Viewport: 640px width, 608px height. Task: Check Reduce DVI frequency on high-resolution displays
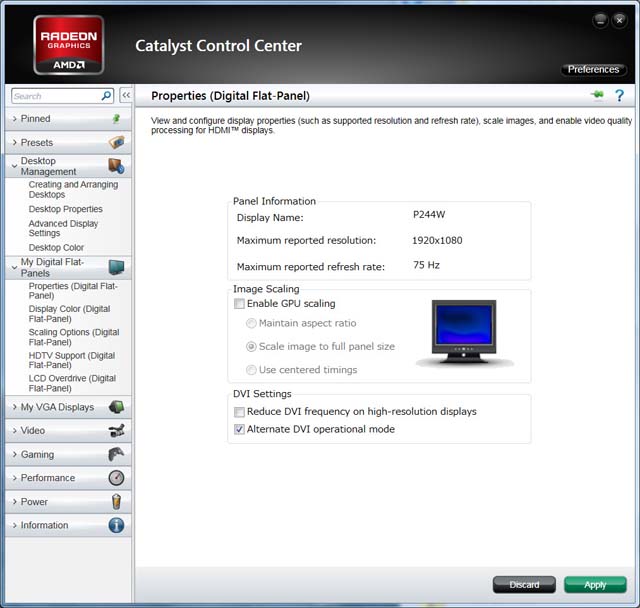click(239, 412)
